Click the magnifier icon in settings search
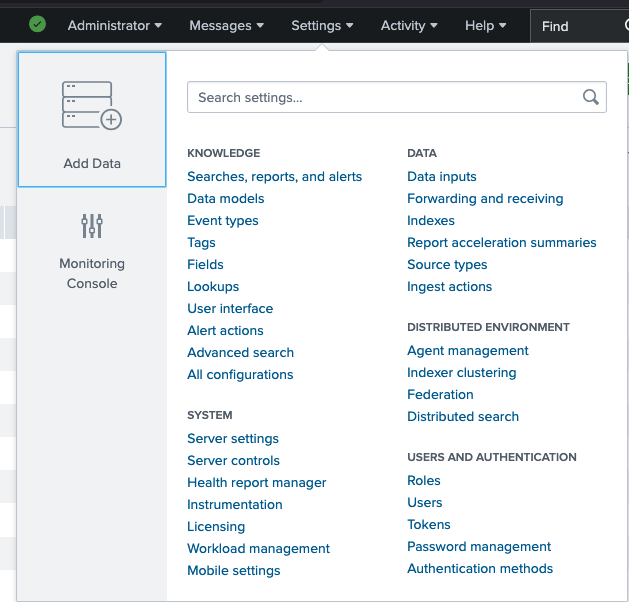The width and height of the screenshot is (629, 602). click(x=591, y=97)
